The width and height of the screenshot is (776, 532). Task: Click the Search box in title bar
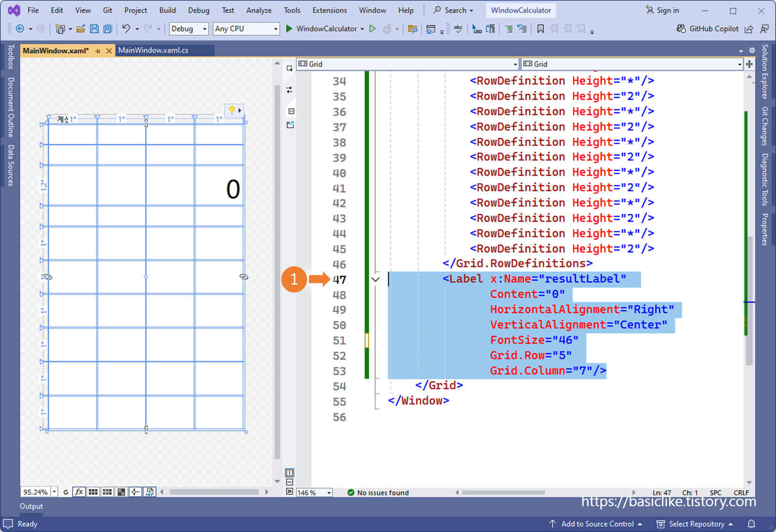point(453,10)
